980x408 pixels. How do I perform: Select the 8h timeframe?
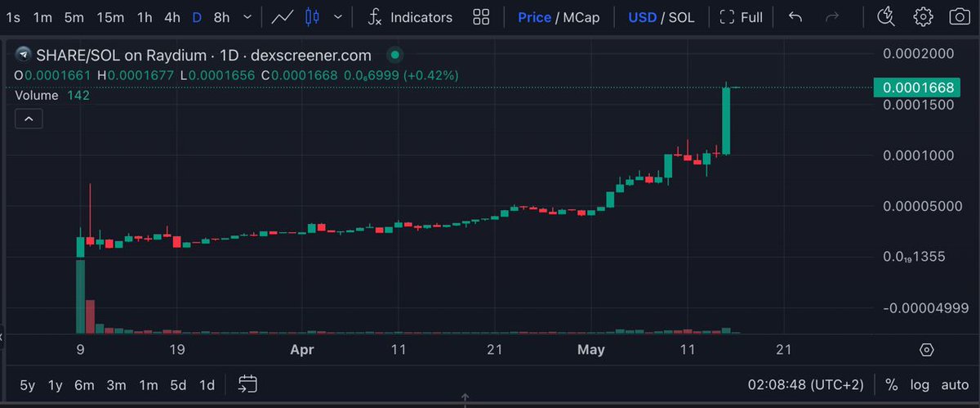221,17
